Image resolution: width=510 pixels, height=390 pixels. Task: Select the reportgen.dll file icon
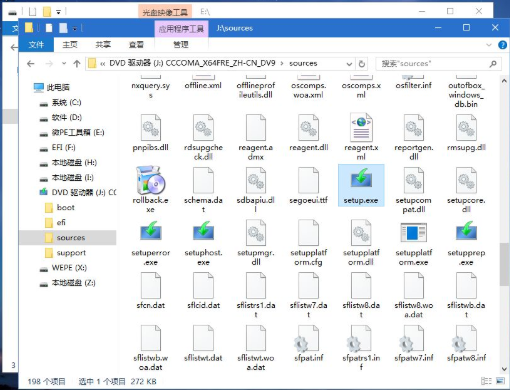pos(413,127)
